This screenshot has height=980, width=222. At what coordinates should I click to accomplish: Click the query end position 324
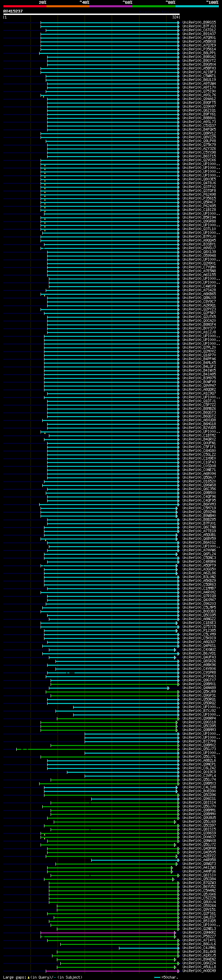175,17
